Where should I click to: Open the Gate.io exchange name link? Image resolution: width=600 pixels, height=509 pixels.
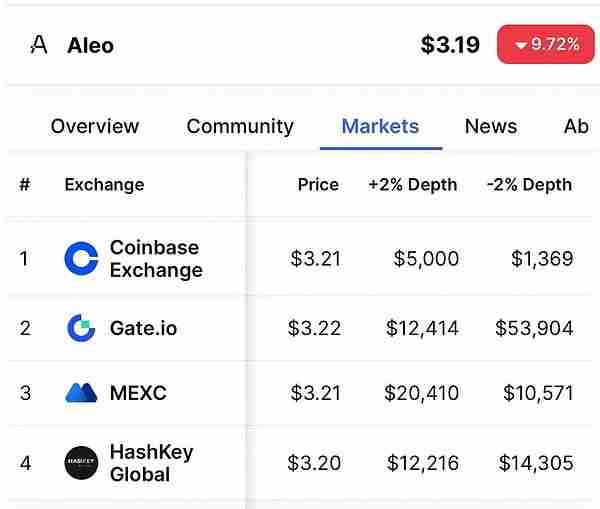143,328
